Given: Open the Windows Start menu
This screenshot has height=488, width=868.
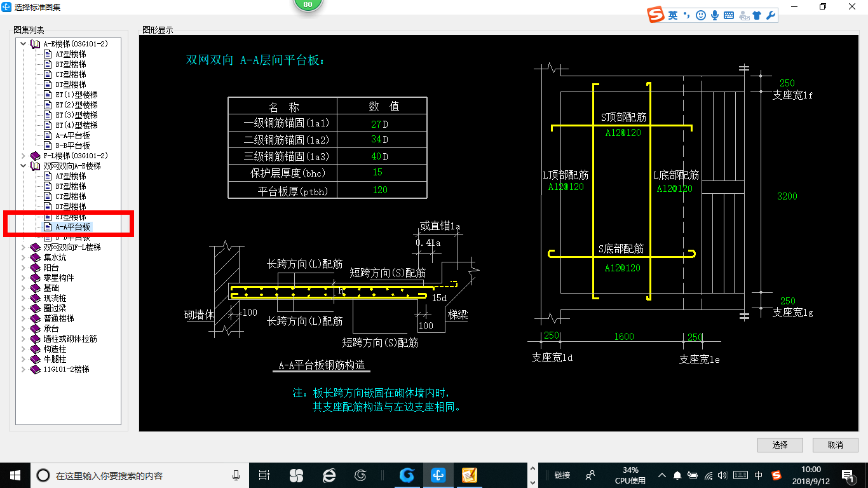Looking at the screenshot, I should pos(15,475).
